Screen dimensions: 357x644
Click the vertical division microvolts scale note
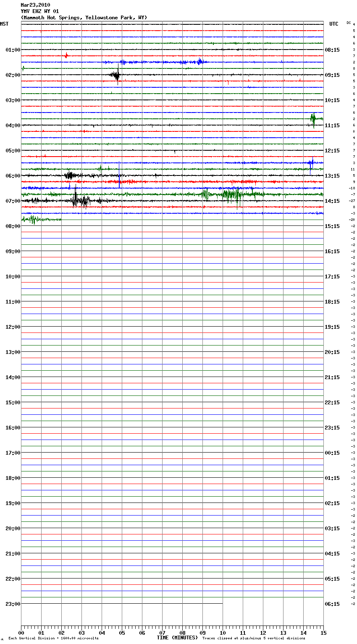click(53, 638)
